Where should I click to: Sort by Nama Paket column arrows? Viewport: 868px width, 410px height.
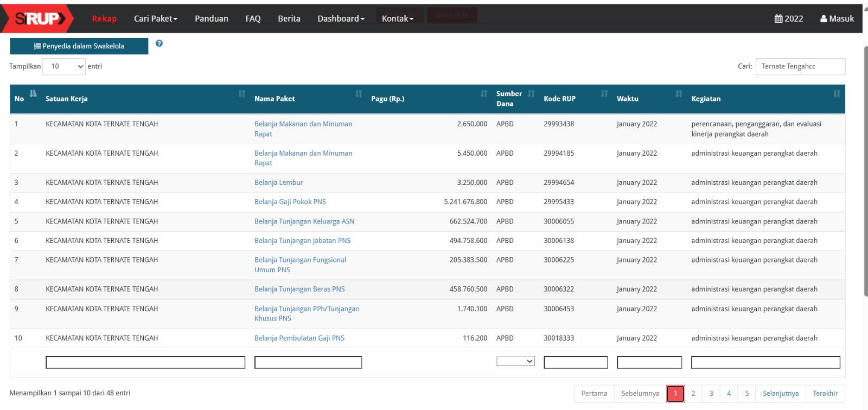pyautogui.click(x=359, y=94)
